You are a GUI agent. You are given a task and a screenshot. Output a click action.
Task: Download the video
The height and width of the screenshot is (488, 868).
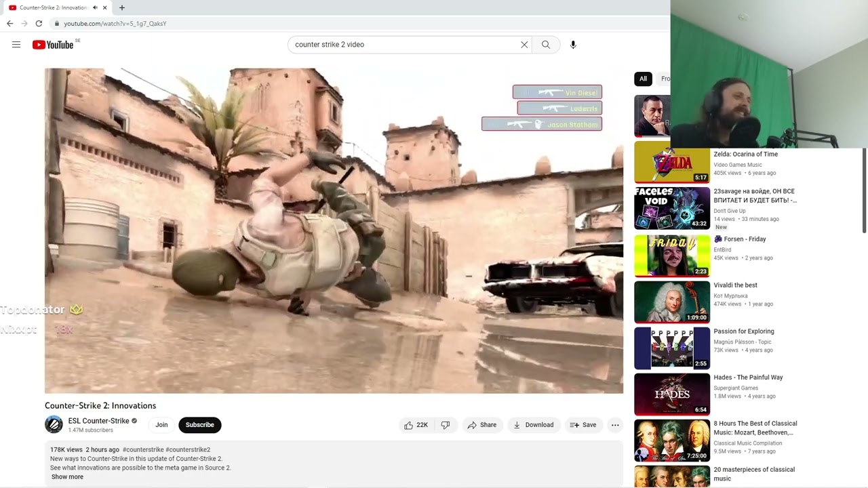(x=534, y=425)
